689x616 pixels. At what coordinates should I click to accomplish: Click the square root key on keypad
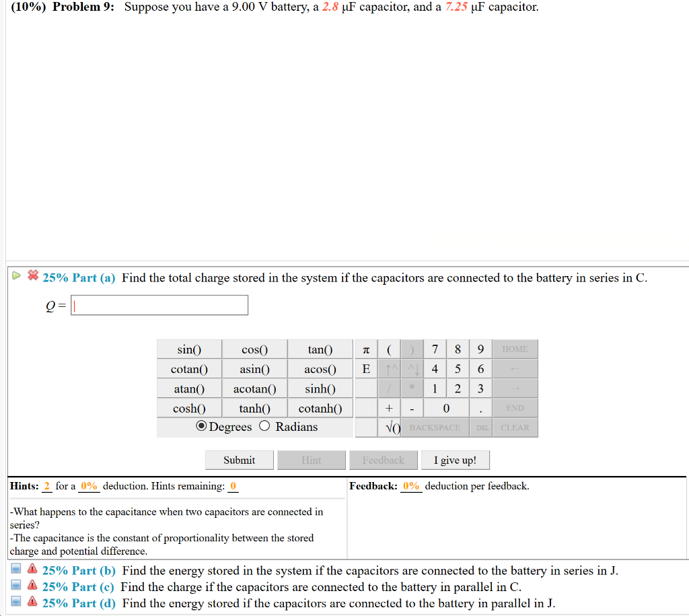pyautogui.click(x=390, y=427)
